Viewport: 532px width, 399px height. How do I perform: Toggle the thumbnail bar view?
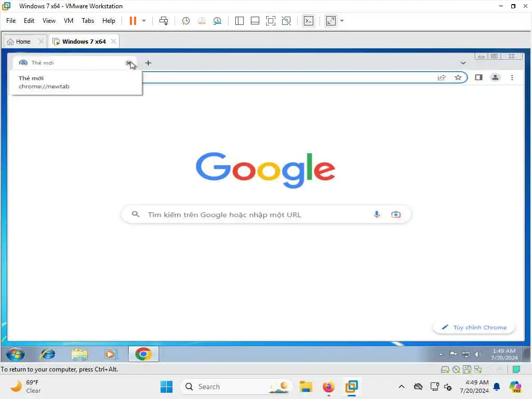255,21
